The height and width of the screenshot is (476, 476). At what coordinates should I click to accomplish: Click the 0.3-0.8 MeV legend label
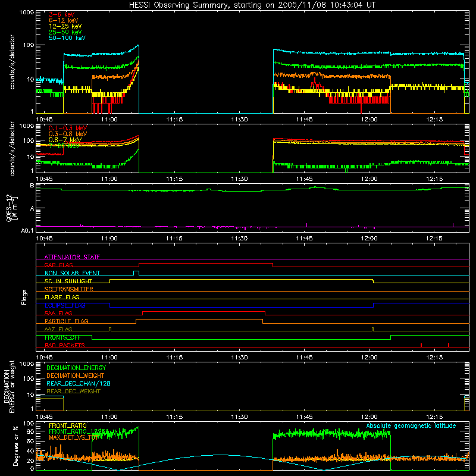68,134
